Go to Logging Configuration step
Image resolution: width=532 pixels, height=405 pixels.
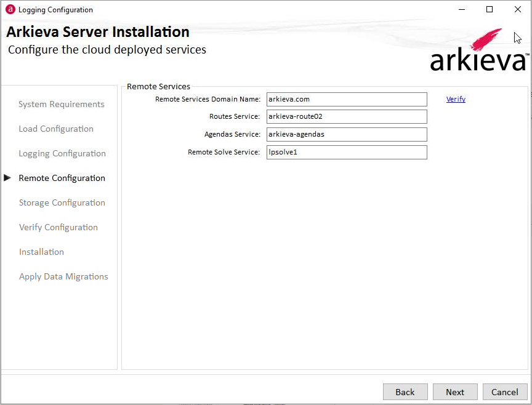pyautogui.click(x=62, y=154)
